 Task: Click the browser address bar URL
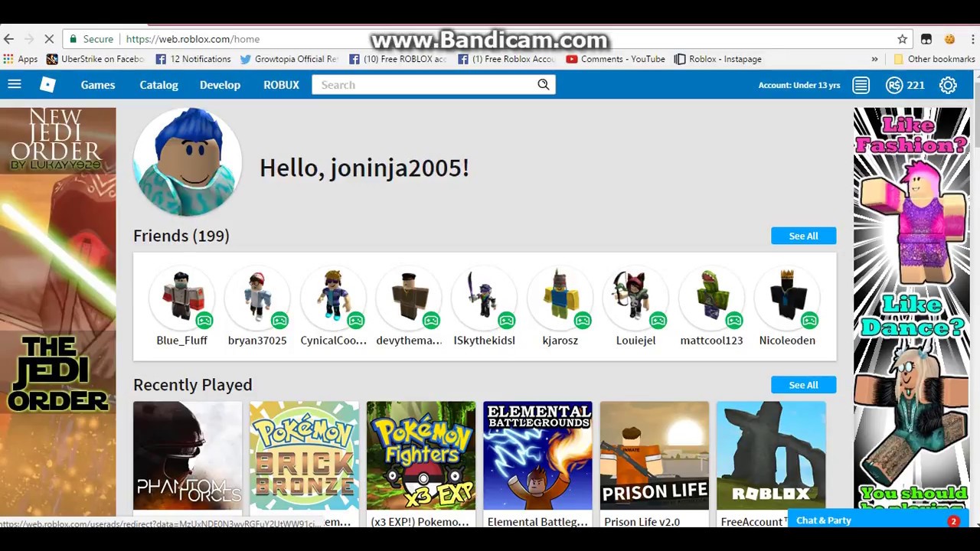click(x=193, y=39)
